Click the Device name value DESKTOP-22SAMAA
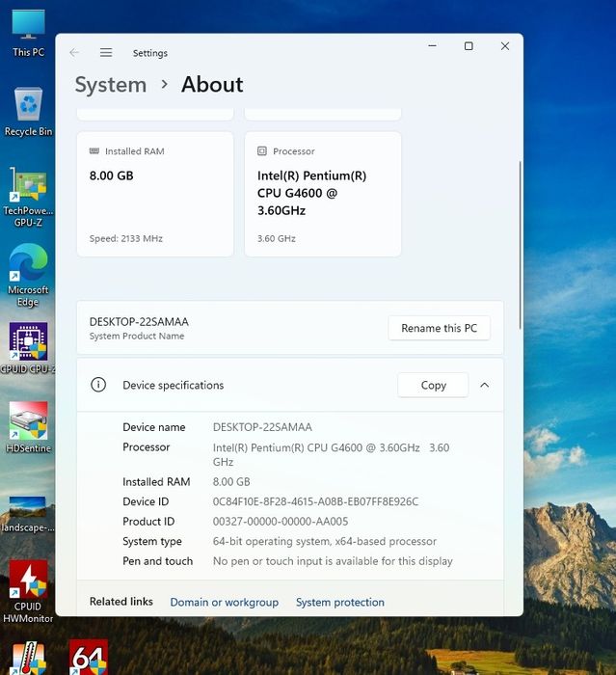 coord(262,427)
